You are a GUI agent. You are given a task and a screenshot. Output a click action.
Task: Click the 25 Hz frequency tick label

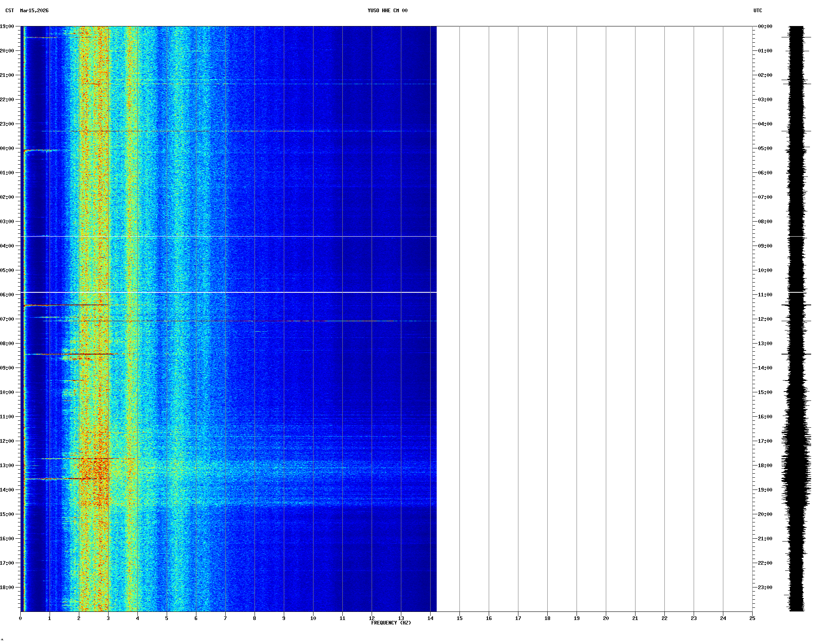pyautogui.click(x=752, y=618)
